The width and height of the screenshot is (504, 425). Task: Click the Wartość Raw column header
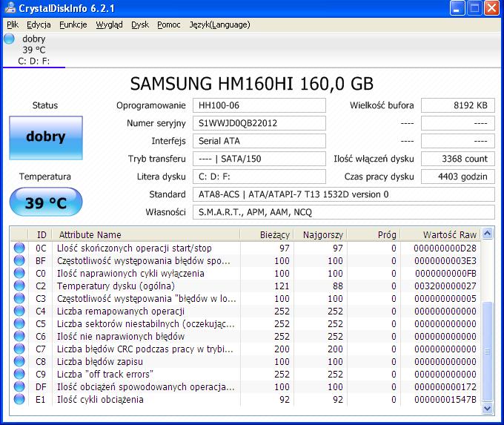pos(440,235)
